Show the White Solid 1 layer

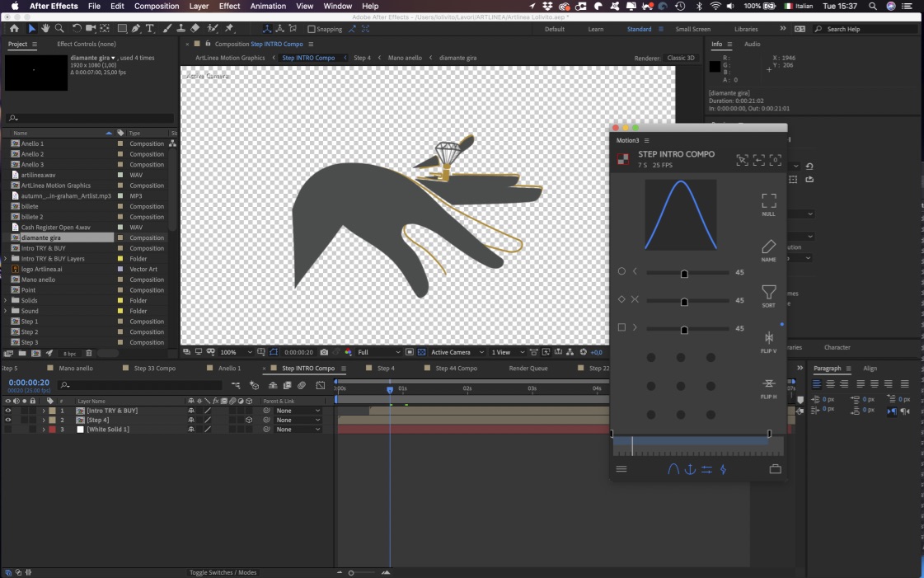(7, 430)
